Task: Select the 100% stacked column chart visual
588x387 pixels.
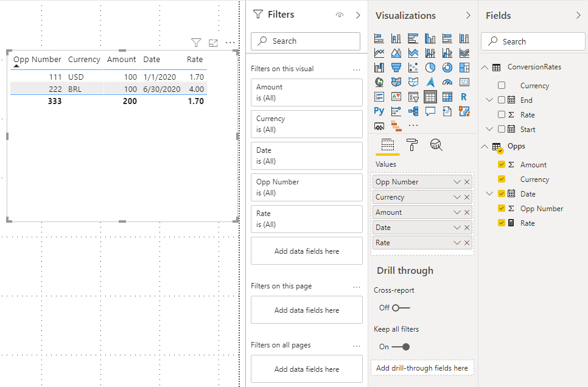Action: (x=464, y=38)
